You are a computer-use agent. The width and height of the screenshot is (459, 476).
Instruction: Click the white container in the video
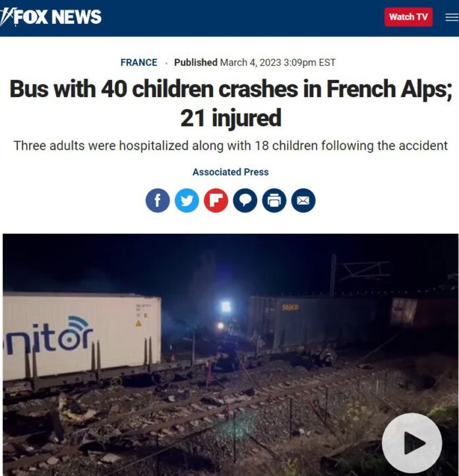point(82,337)
